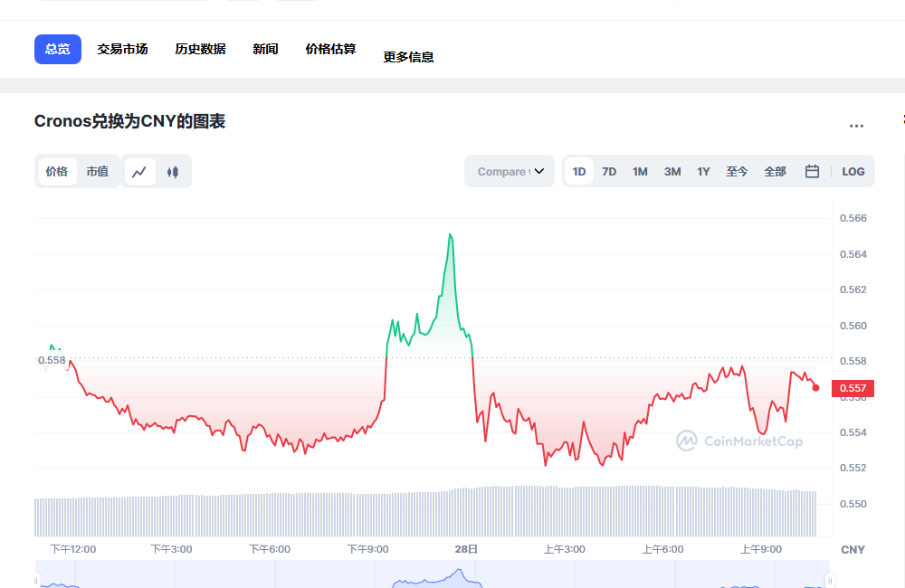
Task: Open the 总览 overview tab
Action: click(58, 49)
